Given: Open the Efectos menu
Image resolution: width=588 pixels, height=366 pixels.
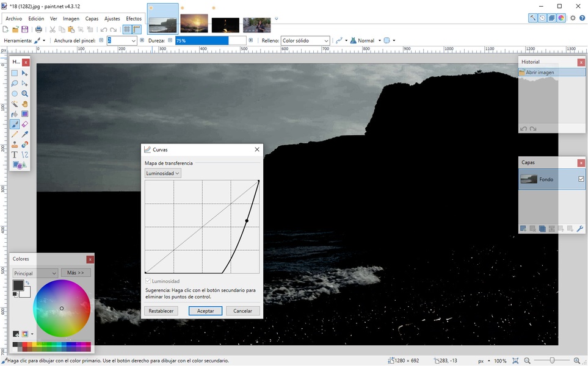Looking at the screenshot, I should click(134, 19).
